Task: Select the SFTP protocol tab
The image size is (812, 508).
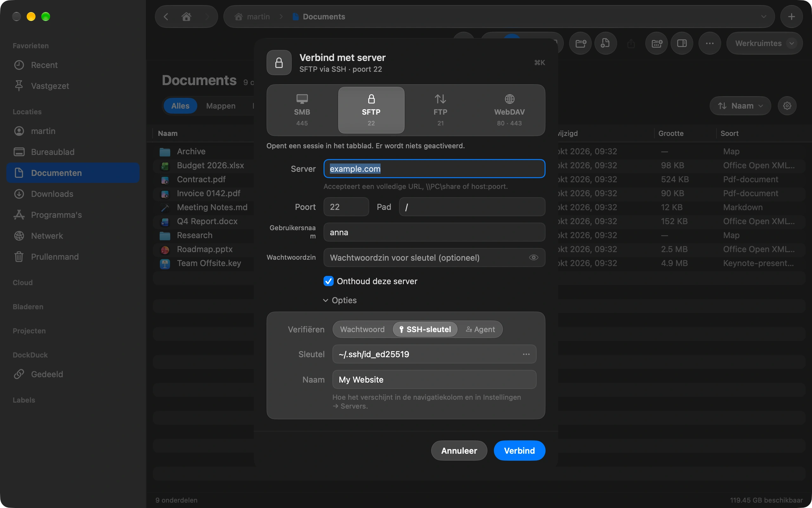Action: coord(371,110)
